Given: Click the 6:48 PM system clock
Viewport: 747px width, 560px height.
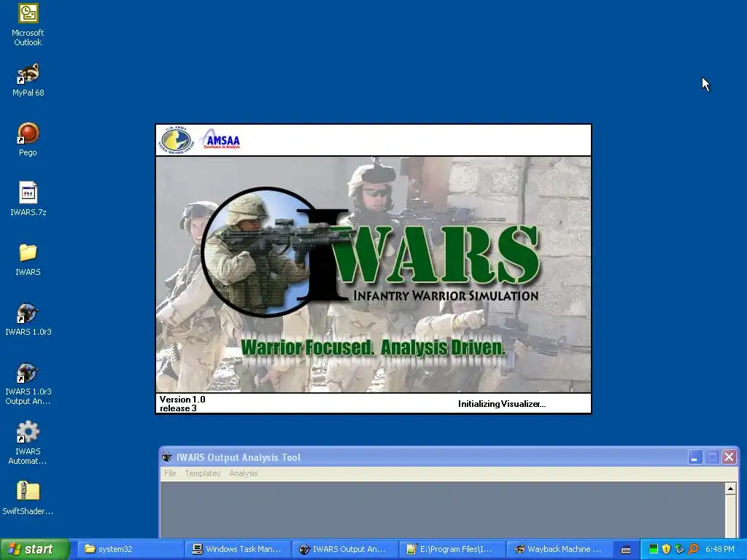Looking at the screenshot, I should pos(719,549).
